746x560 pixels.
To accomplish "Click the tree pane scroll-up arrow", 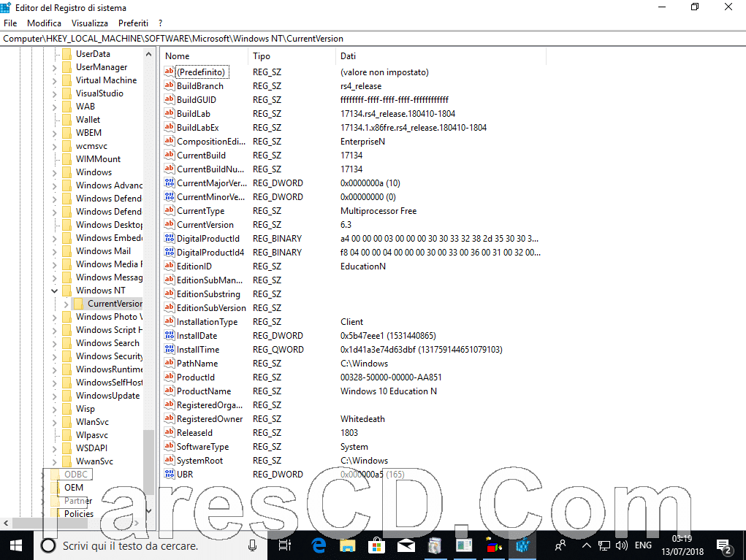I will (x=148, y=54).
